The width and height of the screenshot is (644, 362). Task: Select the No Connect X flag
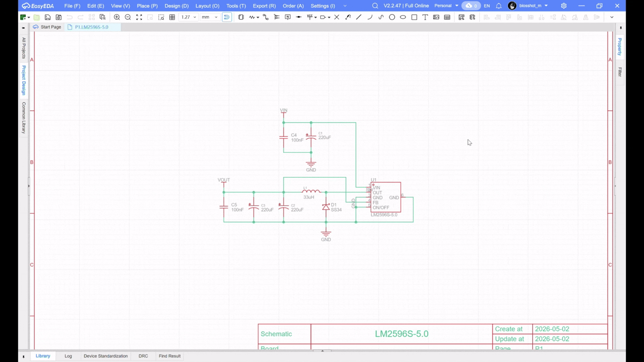point(337,17)
